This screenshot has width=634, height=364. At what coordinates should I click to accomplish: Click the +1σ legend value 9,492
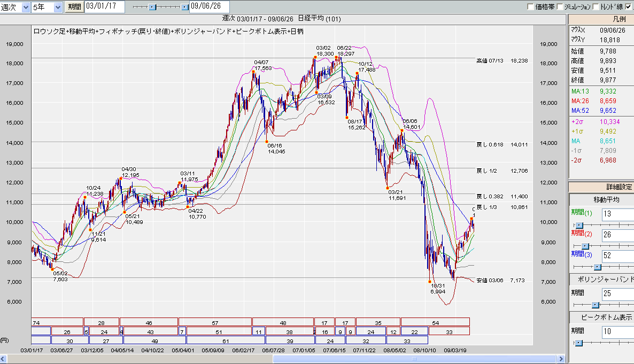(608, 131)
